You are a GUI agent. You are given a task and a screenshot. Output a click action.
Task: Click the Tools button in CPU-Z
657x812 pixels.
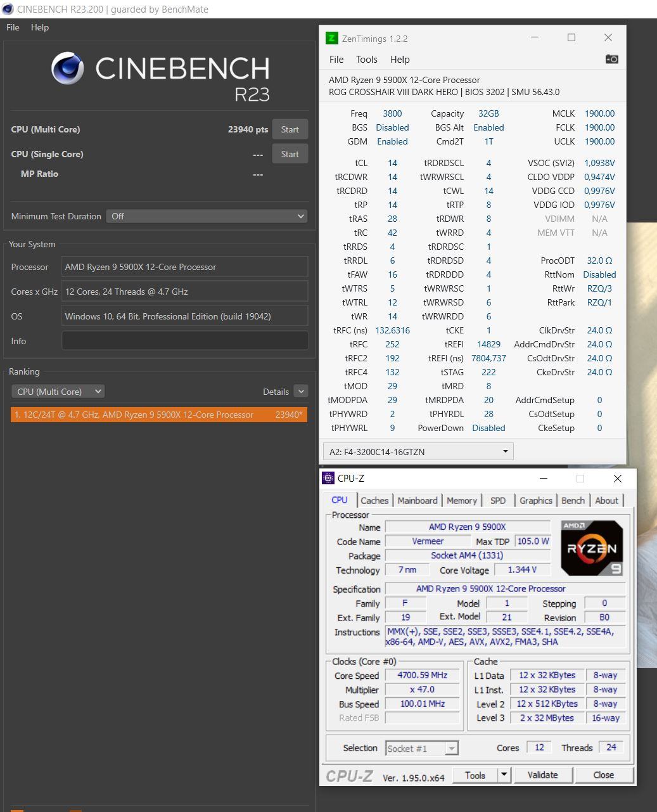(x=475, y=775)
